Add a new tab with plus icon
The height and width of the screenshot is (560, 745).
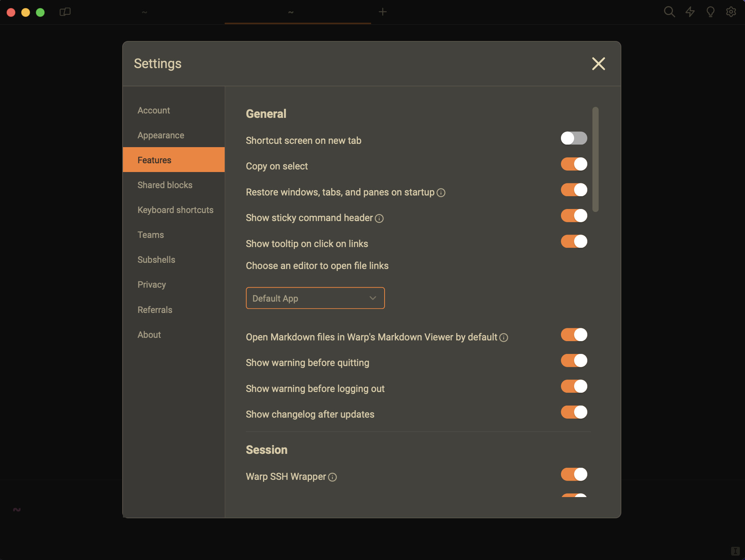tap(383, 12)
